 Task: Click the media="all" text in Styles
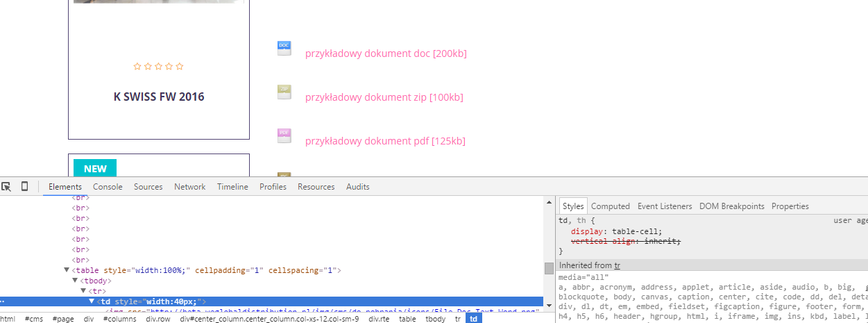tap(583, 277)
